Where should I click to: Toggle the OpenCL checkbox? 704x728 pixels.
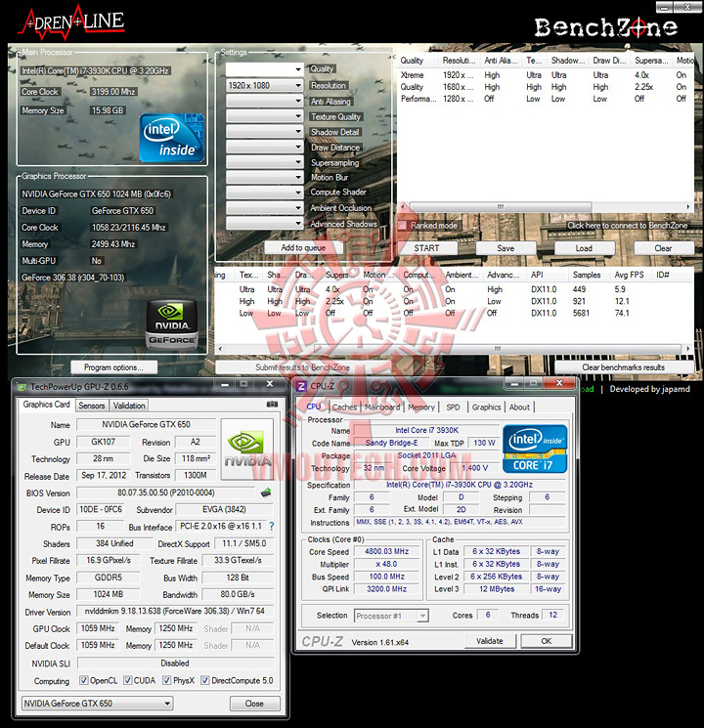84,680
